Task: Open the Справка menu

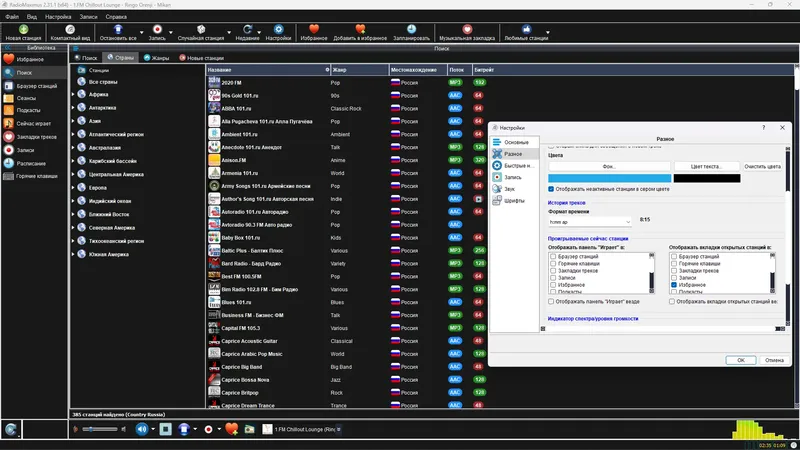Action: point(116,17)
